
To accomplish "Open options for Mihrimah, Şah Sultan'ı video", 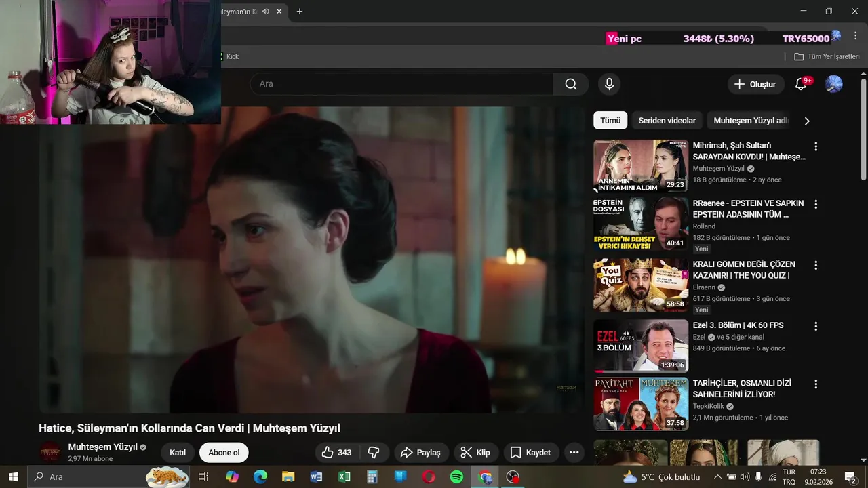I will (x=816, y=146).
